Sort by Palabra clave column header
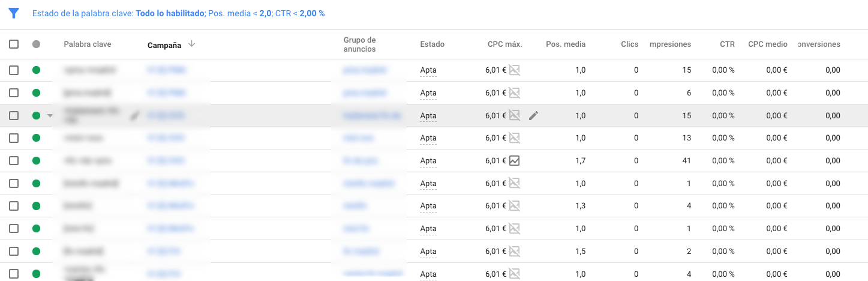Screen dimensions: 868x281 (88, 44)
